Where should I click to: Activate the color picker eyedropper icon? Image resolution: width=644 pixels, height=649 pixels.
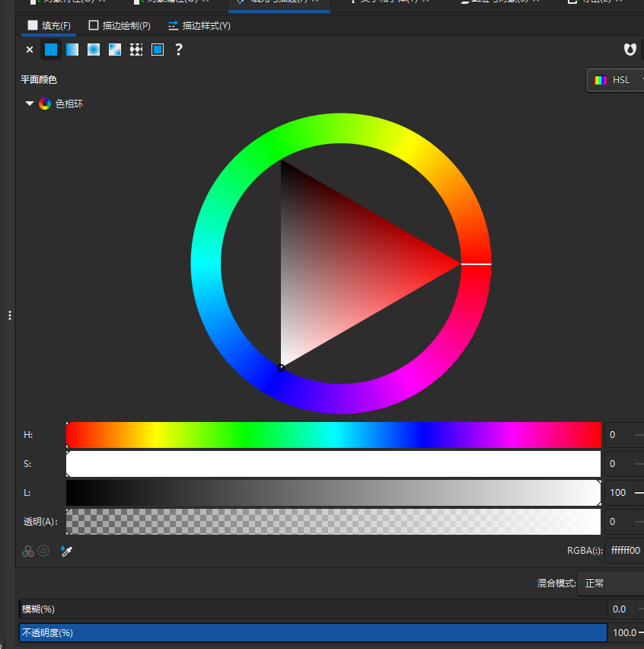(66, 551)
